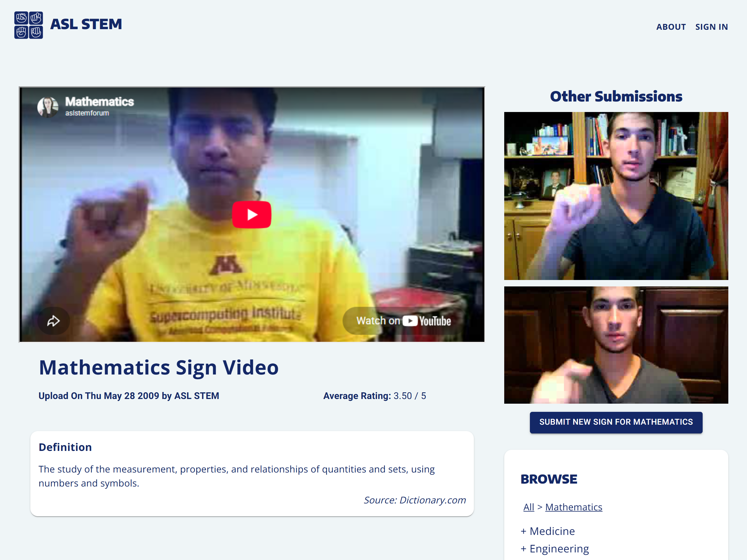Open the aslstemforum channel avatar
The image size is (747, 560).
48,107
